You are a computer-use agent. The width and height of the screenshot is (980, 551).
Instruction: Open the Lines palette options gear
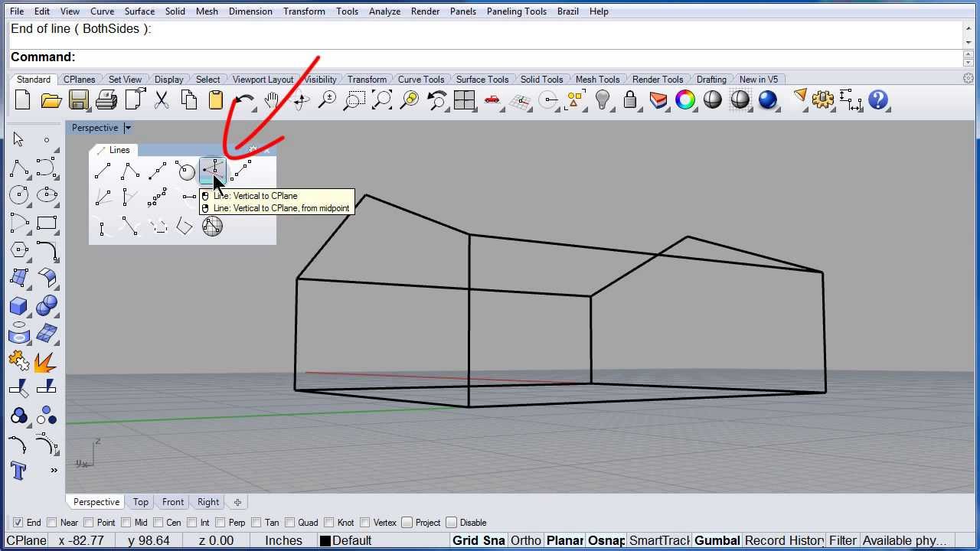coord(253,150)
